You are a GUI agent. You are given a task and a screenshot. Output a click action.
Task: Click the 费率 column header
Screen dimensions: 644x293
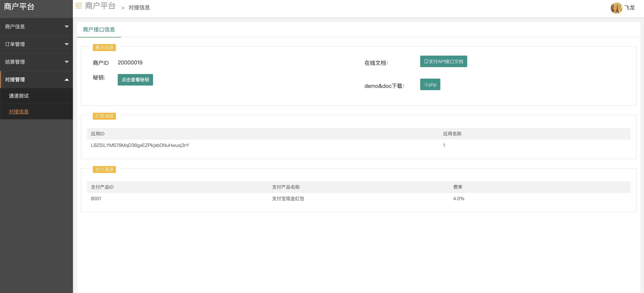click(458, 187)
